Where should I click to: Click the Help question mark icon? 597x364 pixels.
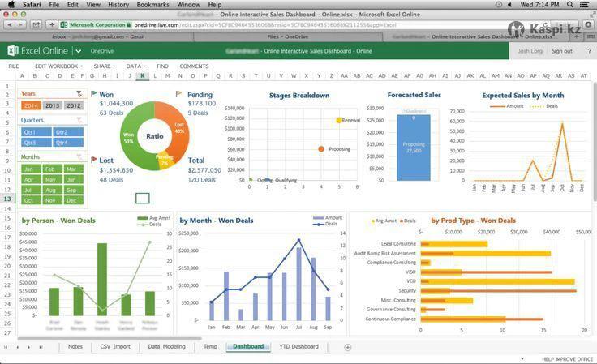coord(590,51)
